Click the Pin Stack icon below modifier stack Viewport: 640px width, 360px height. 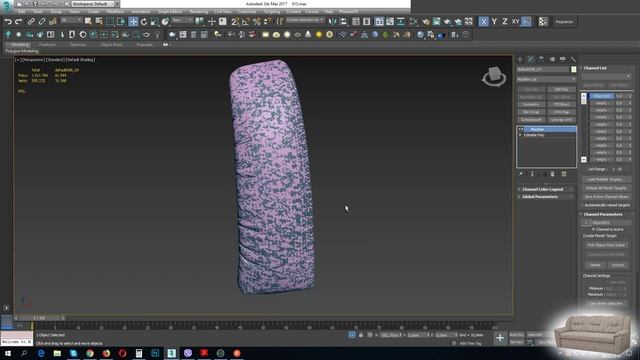[521, 174]
